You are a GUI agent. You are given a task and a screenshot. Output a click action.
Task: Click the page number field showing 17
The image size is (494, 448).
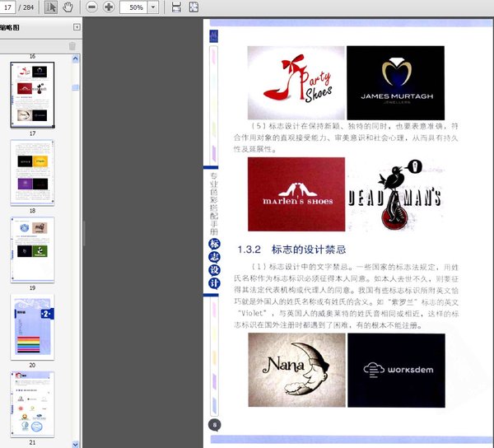[7, 7]
